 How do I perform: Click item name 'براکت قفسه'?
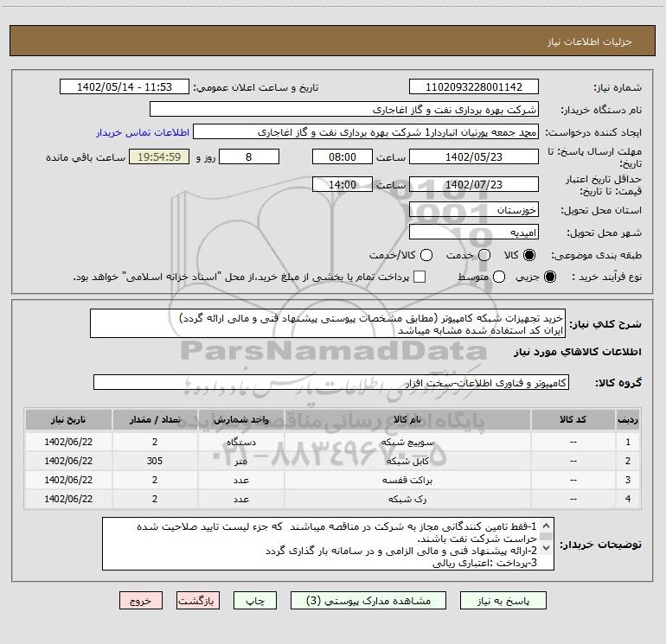407,480
